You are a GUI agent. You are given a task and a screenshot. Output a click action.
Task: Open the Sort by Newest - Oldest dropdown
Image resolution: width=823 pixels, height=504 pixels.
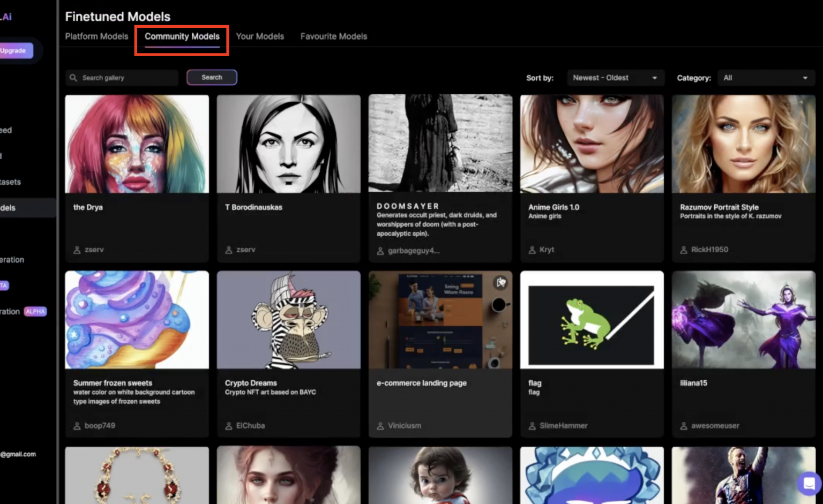click(615, 78)
